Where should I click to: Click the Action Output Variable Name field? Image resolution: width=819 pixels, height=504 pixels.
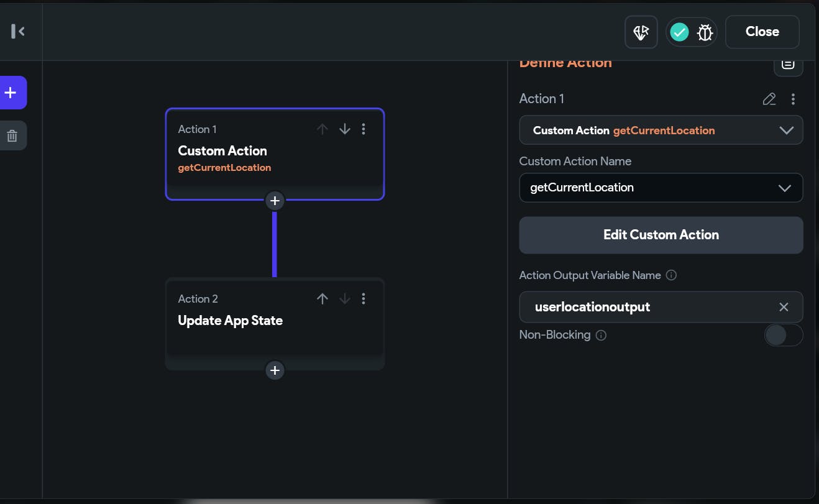(x=646, y=307)
